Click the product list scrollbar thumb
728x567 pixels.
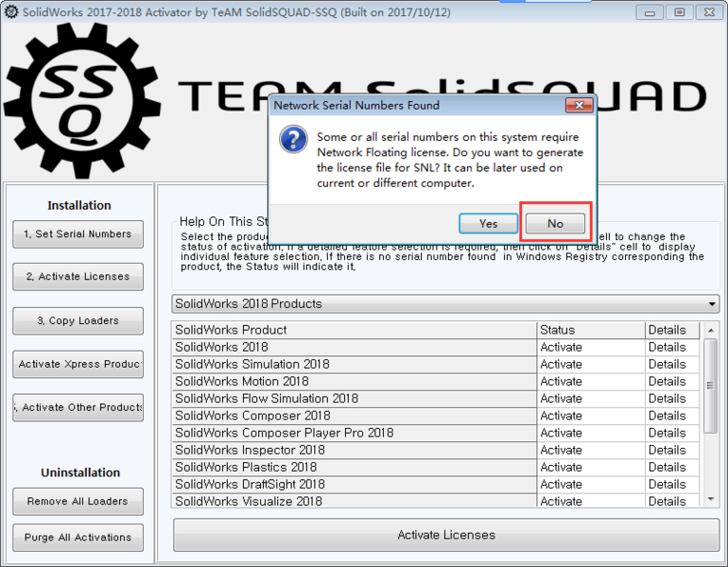tap(710, 387)
